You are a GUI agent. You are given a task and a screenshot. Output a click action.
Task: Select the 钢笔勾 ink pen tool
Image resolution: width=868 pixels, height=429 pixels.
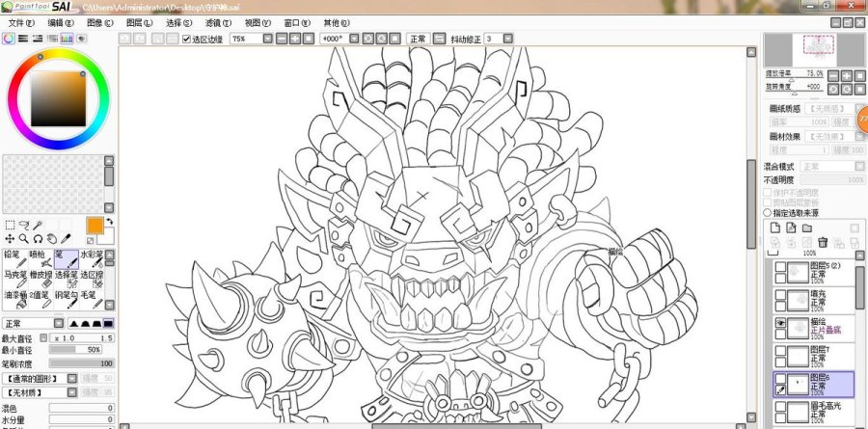pos(67,300)
